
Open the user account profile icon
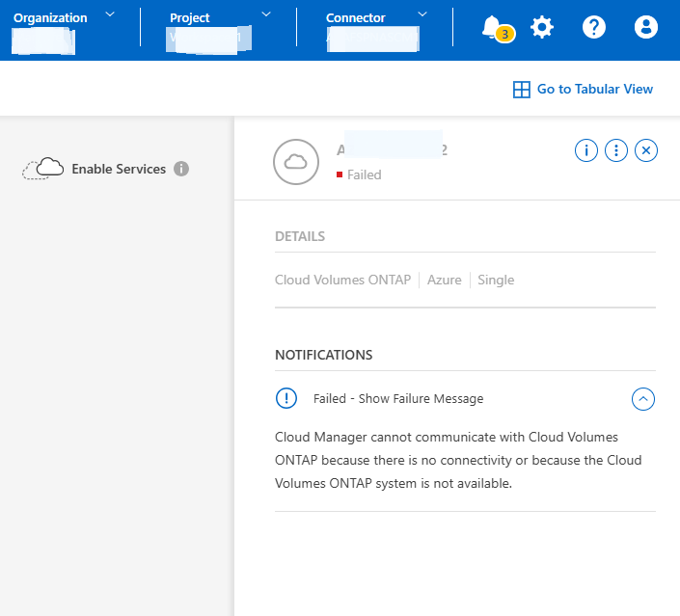pyautogui.click(x=645, y=27)
